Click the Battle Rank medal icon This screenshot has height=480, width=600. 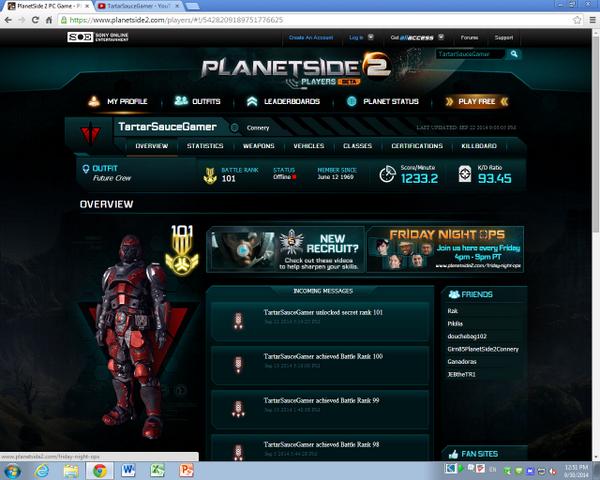tap(210, 176)
